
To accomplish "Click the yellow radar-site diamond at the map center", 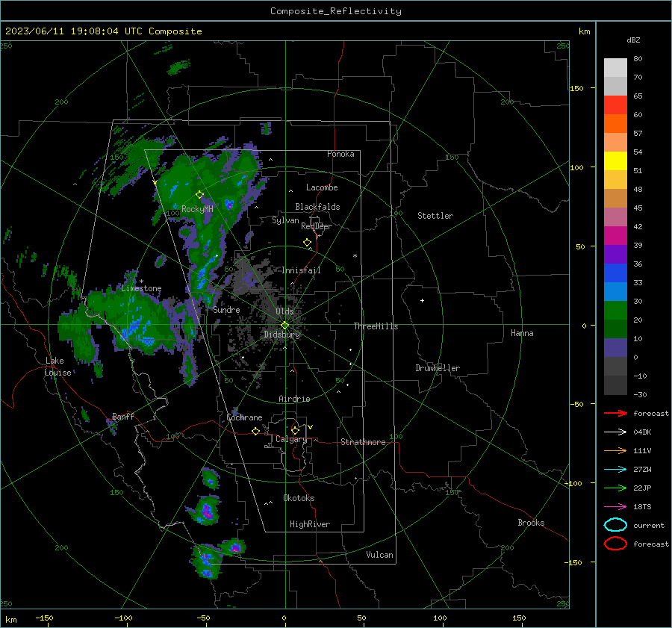I will (284, 326).
